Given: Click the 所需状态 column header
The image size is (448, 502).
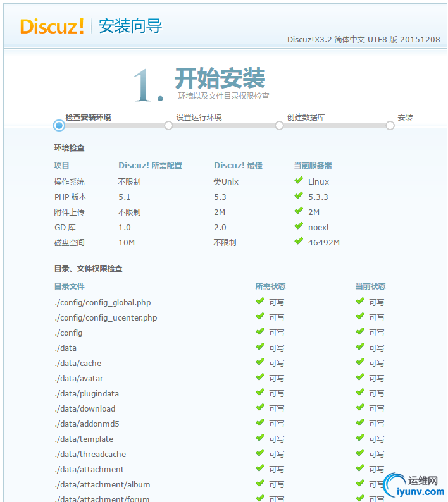Looking at the screenshot, I should (x=270, y=286).
